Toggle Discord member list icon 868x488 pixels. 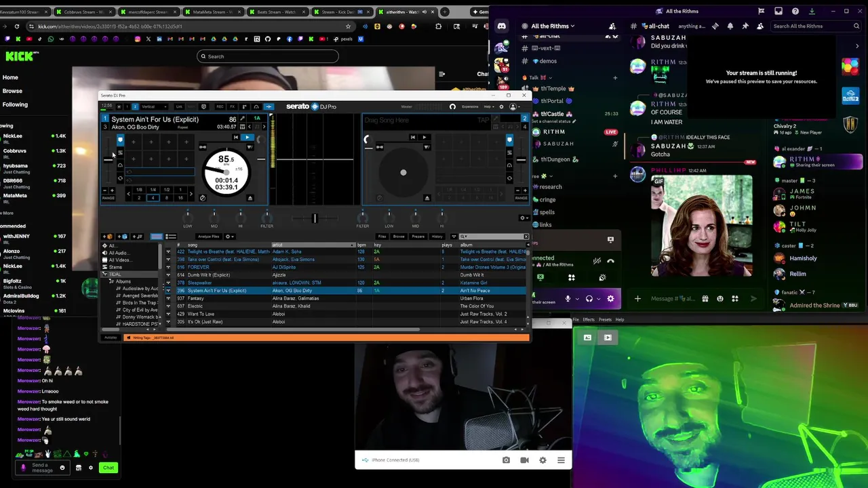(760, 26)
